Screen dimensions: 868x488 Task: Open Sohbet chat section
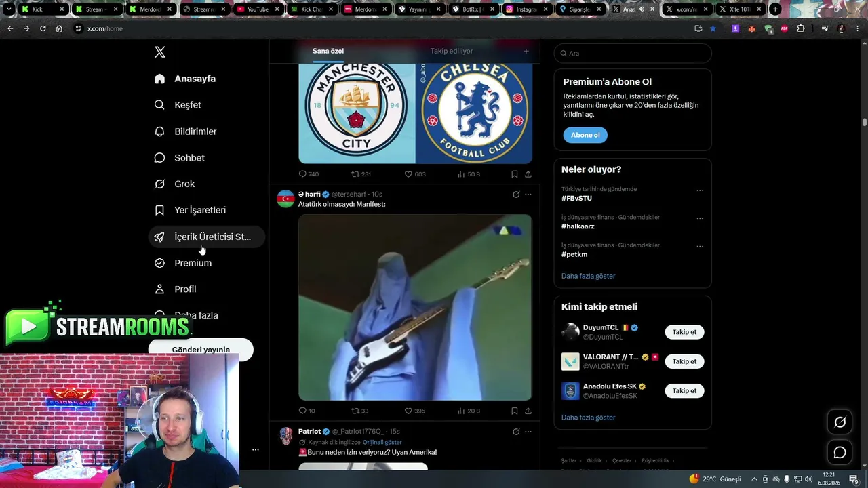click(180, 158)
